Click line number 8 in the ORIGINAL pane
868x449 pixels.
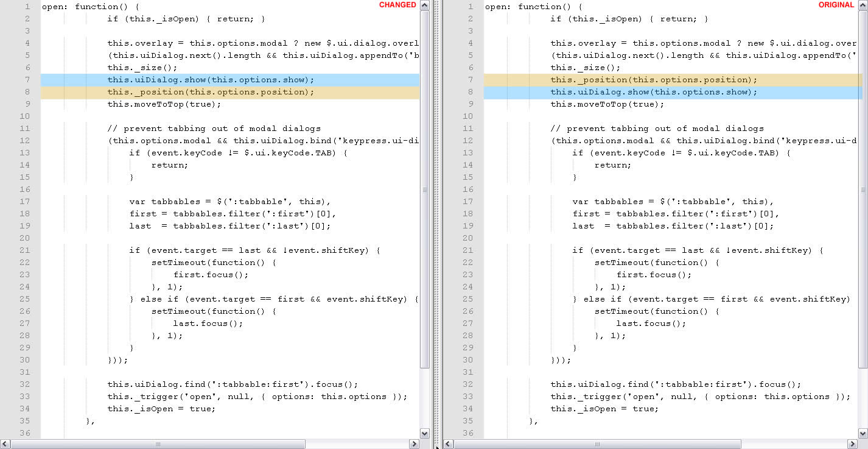point(471,92)
